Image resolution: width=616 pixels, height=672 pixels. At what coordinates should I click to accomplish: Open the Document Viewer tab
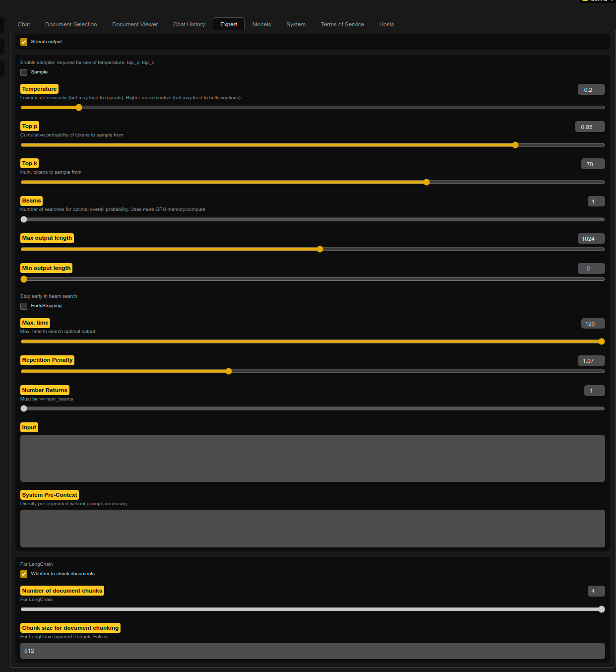[x=134, y=24]
